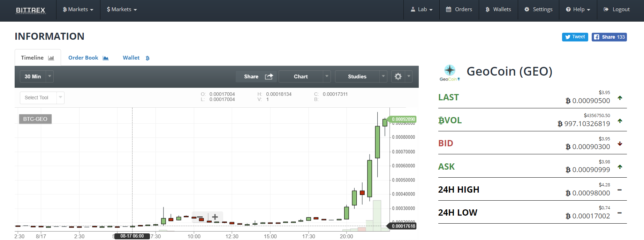The height and width of the screenshot is (240, 644).
Task: Click the dash icon beside 24H LOW
Action: [x=620, y=213]
